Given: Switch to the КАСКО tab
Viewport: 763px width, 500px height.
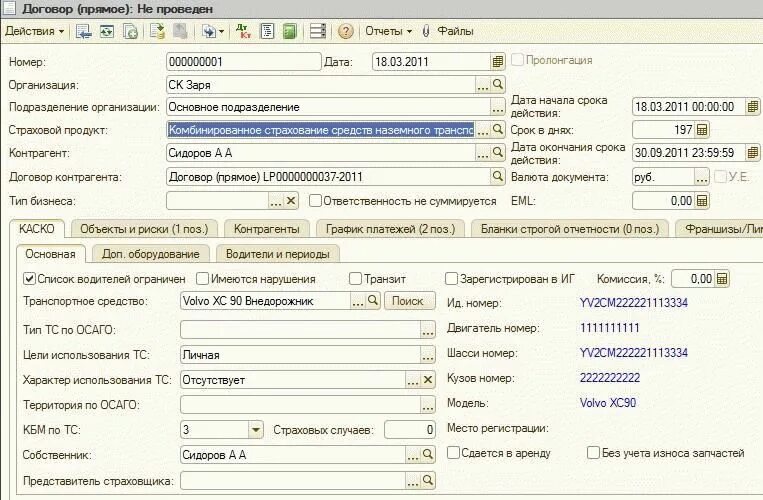Looking at the screenshot, I should (36, 229).
